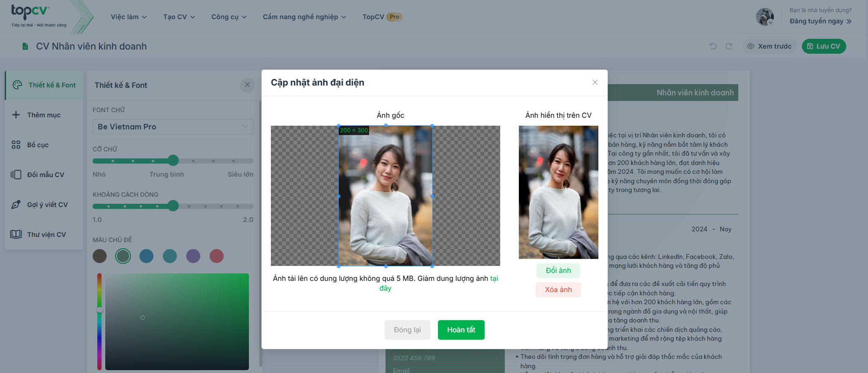Select the purple theme color swatch
Screen dimensions: 868x373
pos(193,256)
